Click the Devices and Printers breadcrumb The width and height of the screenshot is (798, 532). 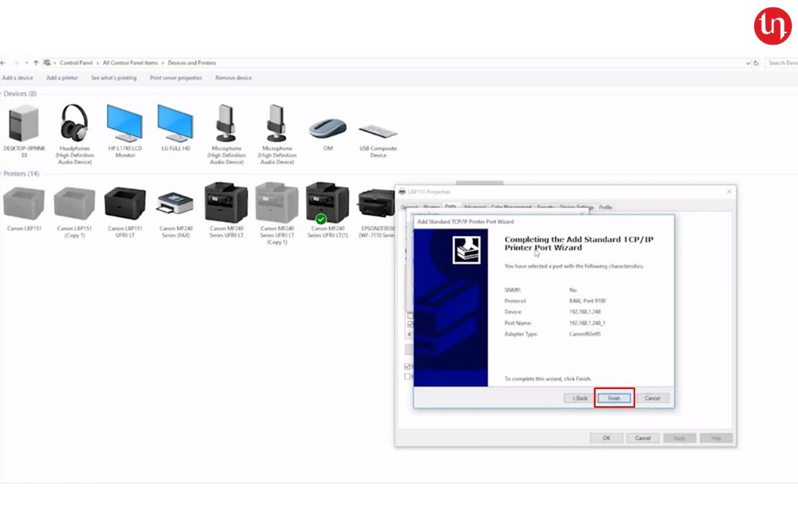[192, 63]
